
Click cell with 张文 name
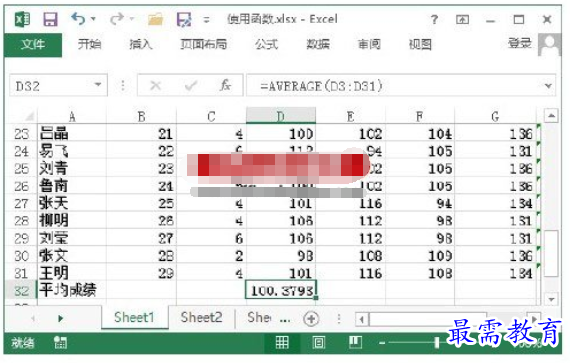point(72,256)
